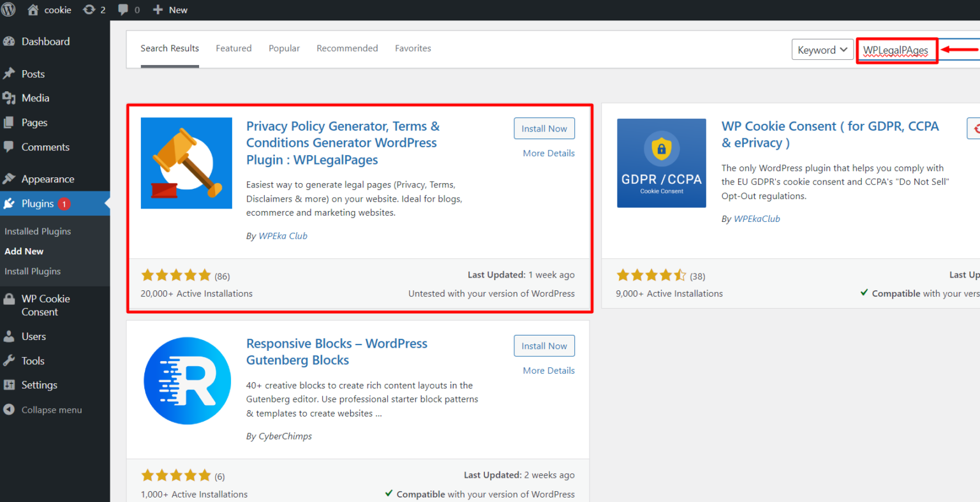Open comments via the admin bar bubble icon
Screen dimensions: 980x502
pyautogui.click(x=123, y=10)
